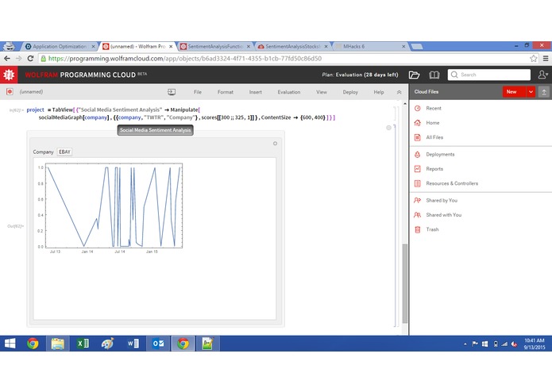Image resolution: width=552 pixels, height=392 pixels.
Task: Open Excel from the taskbar
Action: pyautogui.click(x=83, y=344)
